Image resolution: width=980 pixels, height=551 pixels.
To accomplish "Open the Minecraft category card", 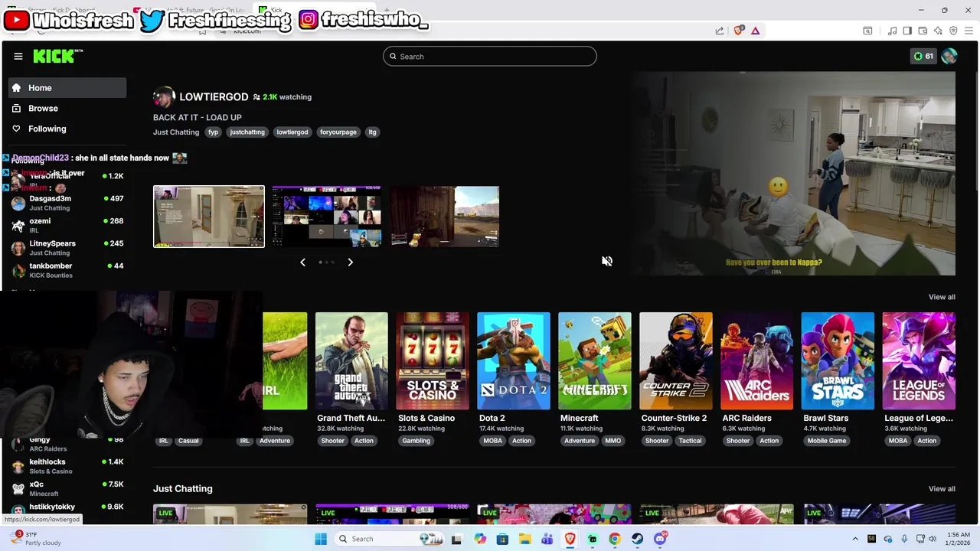I will click(x=595, y=360).
